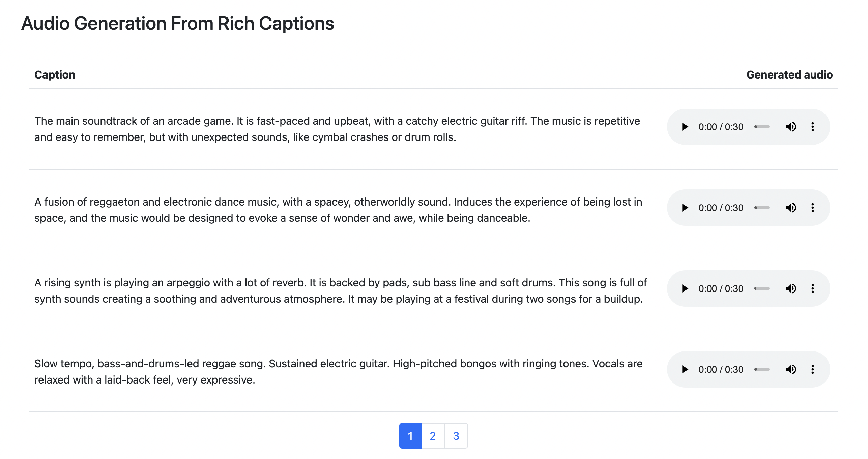Seek on the reggae song audio progress bar
This screenshot has height=459, width=868.
(x=762, y=370)
